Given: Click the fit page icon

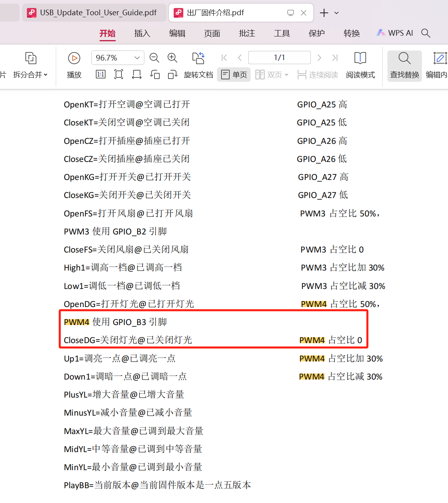Looking at the screenshot, I should point(119,75).
